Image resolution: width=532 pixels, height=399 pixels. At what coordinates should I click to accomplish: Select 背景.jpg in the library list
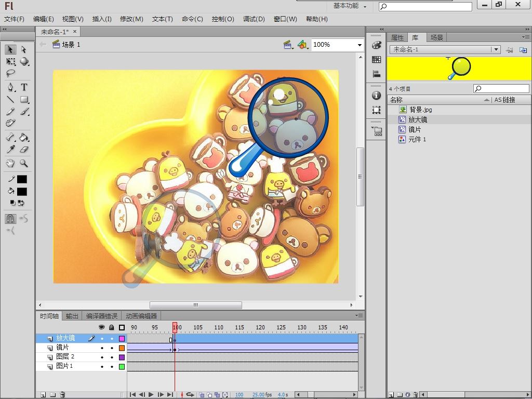click(420, 110)
